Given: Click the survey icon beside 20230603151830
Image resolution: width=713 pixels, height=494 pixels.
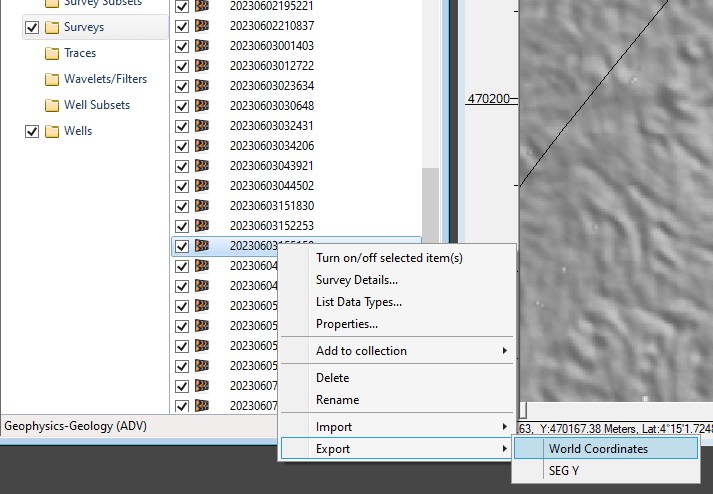Looking at the screenshot, I should [203, 205].
